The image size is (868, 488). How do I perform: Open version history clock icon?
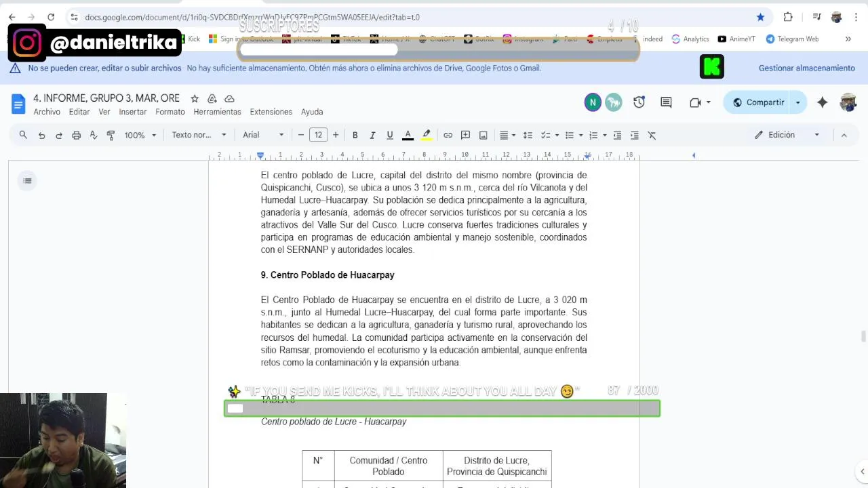pos(639,102)
